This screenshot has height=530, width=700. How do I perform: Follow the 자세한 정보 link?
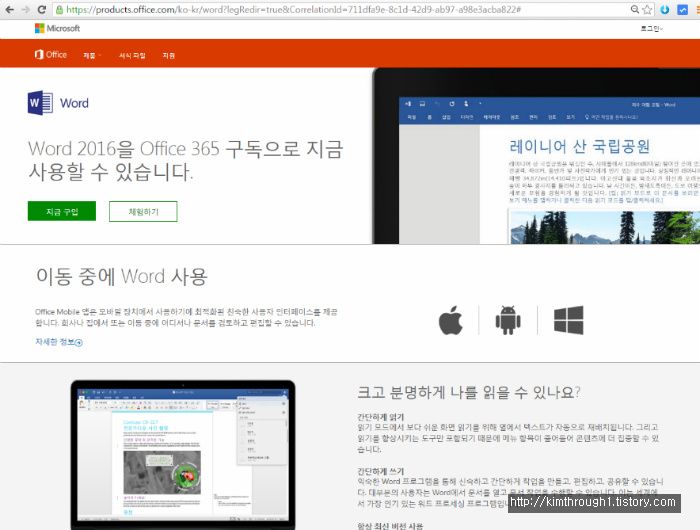(x=59, y=342)
